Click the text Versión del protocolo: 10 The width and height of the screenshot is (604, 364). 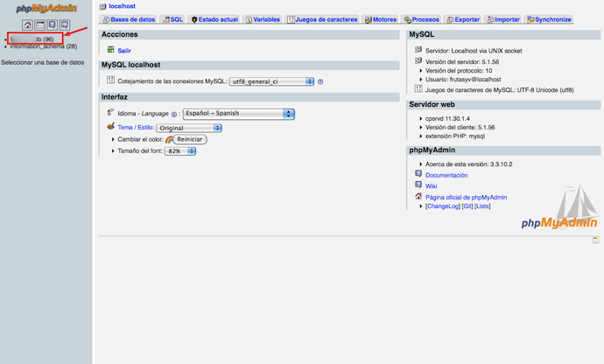click(x=459, y=71)
